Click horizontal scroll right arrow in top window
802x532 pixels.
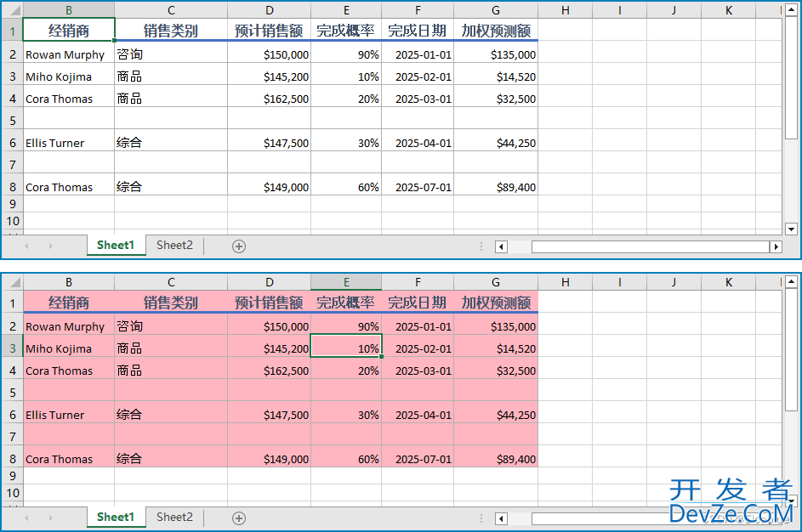coord(775,246)
